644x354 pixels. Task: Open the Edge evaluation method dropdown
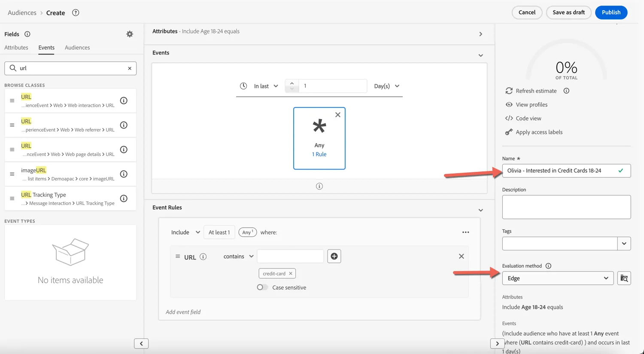(558, 278)
